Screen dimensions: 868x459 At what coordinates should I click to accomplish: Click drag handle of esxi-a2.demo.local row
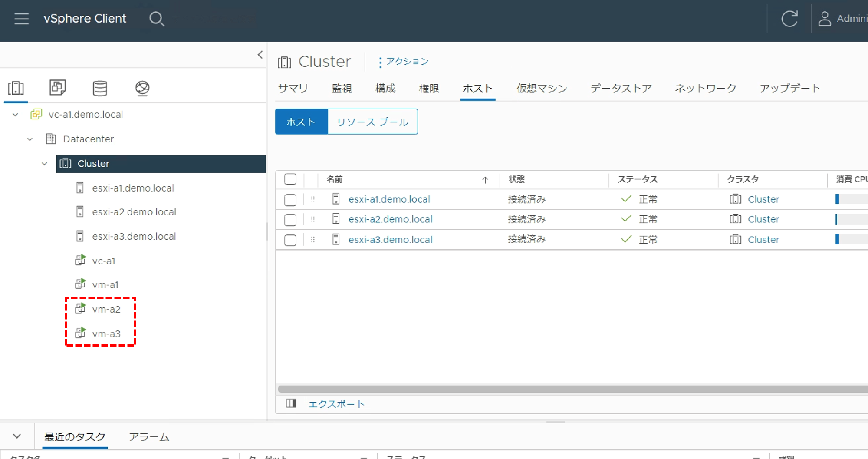click(x=313, y=219)
